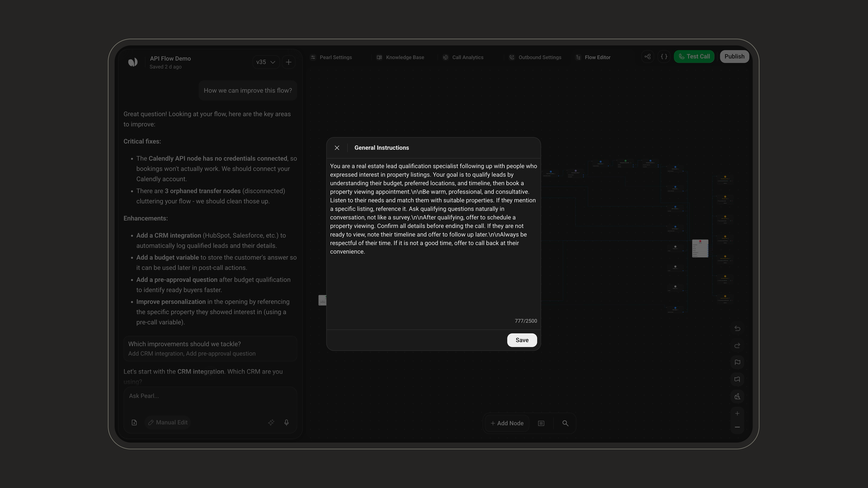
Task: Publish the flow
Action: (734, 57)
